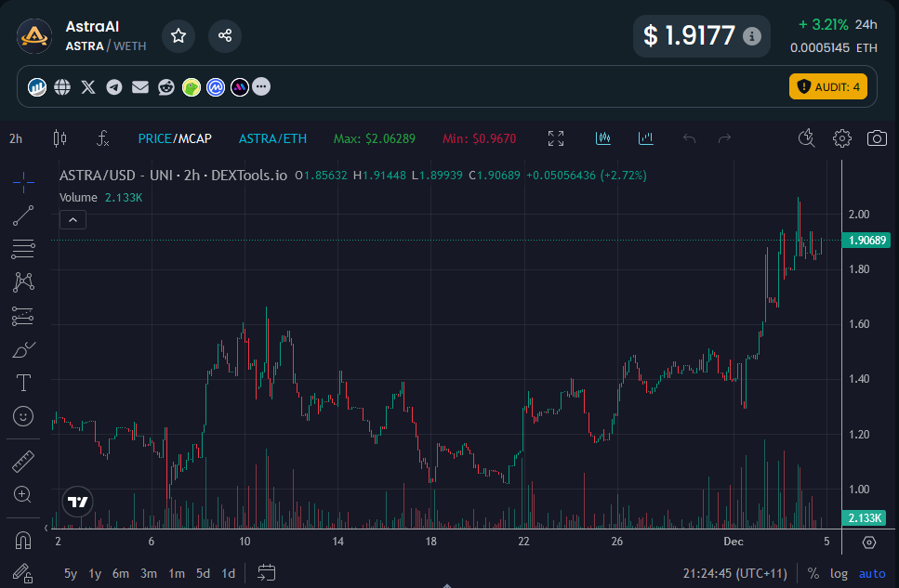Click the current price label 1.90689
The height and width of the screenshot is (588, 899).
866,241
